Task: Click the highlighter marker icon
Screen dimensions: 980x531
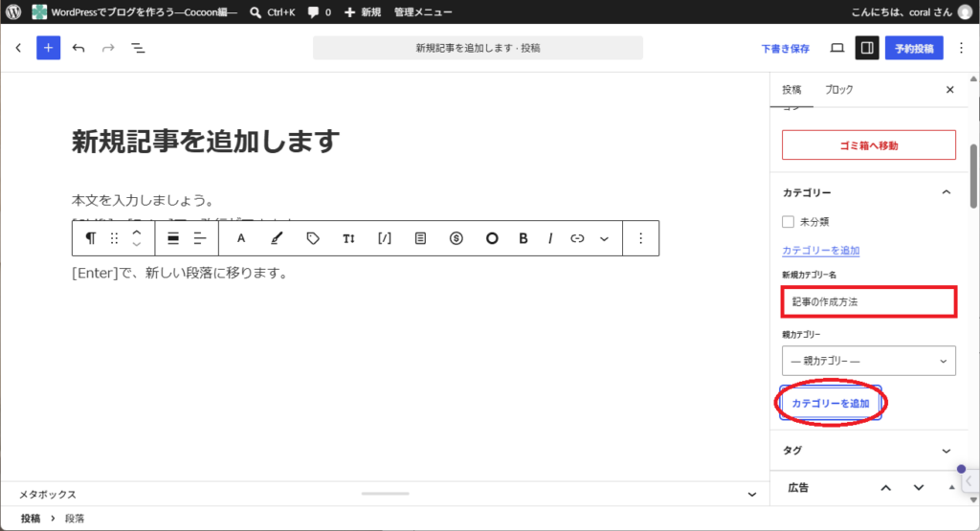Action: pyautogui.click(x=277, y=238)
